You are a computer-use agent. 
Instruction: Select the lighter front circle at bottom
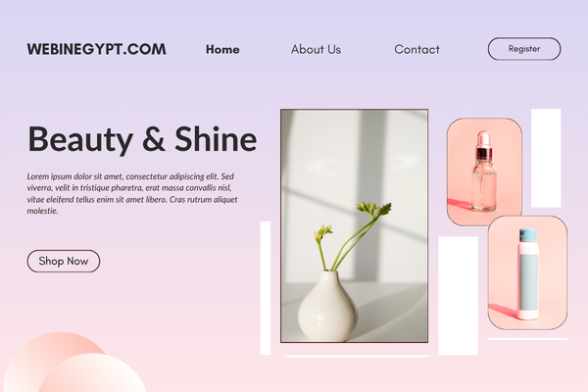(x=92, y=372)
